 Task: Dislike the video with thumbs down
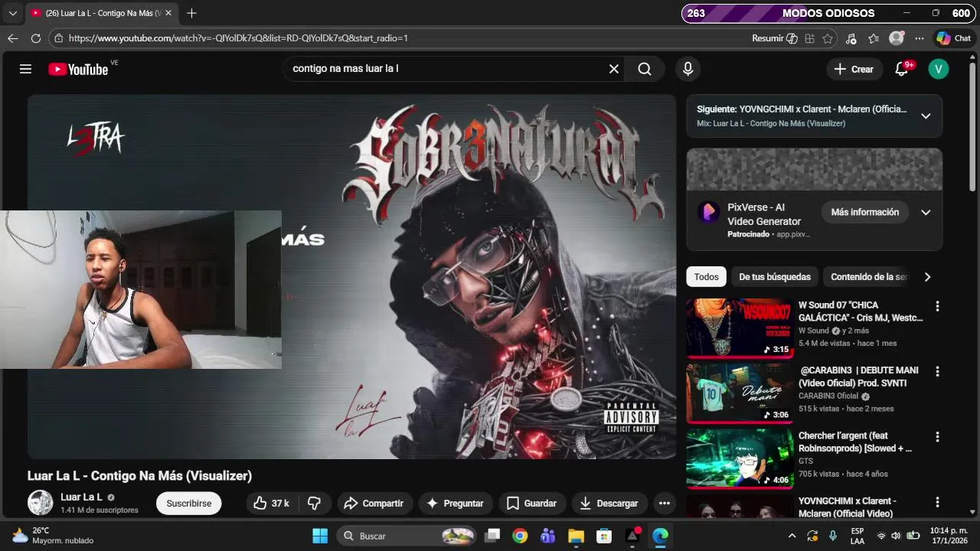314,503
